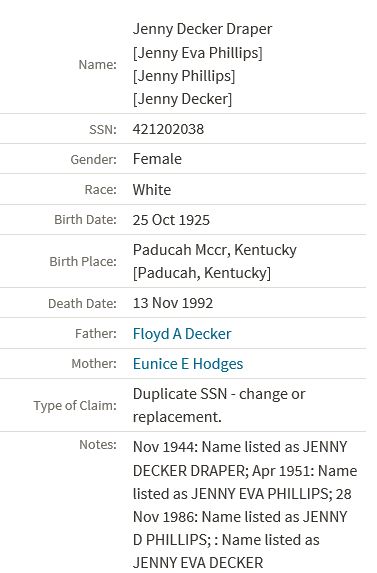Click the alternate name [Jenny Decker]
The image size is (377, 573).
[x=182, y=99]
